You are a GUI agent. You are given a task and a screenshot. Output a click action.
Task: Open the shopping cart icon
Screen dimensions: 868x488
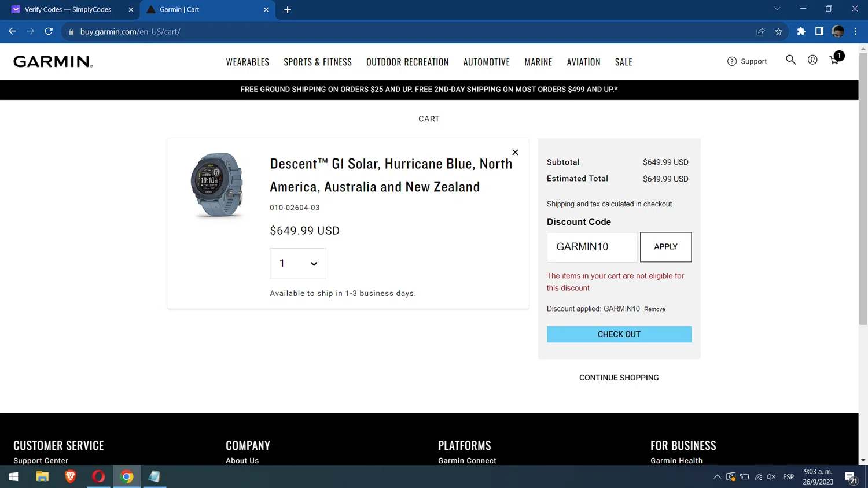click(x=834, y=60)
